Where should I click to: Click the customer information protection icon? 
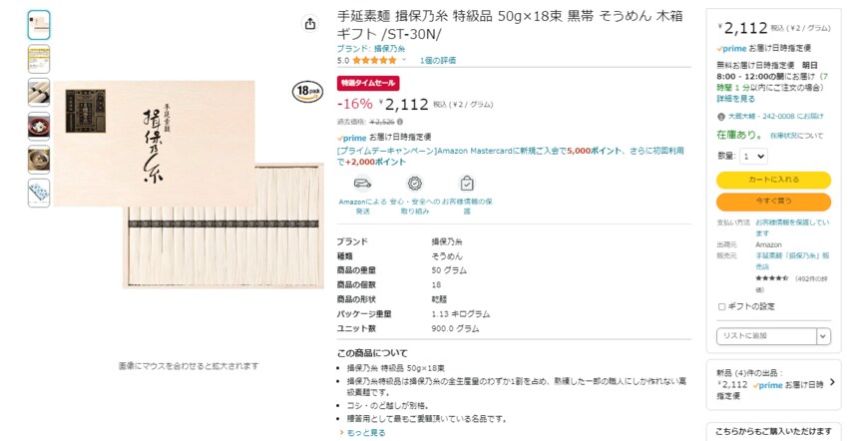pos(466,184)
